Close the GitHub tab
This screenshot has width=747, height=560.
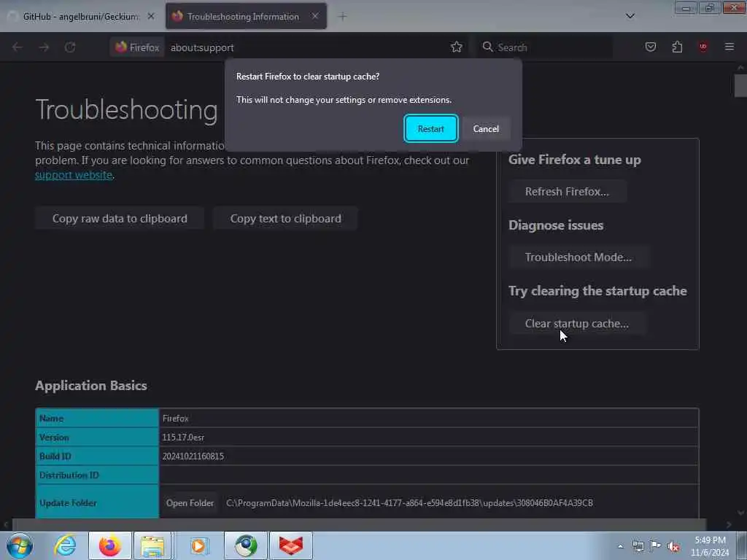coord(150,16)
